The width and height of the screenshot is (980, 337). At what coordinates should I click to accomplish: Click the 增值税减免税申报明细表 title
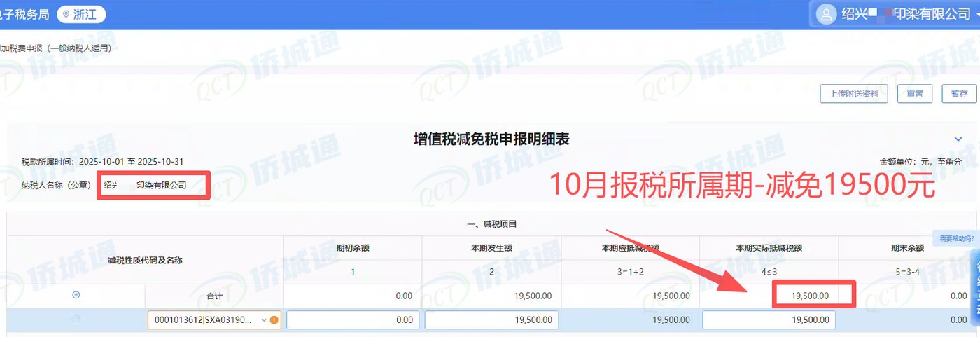491,139
